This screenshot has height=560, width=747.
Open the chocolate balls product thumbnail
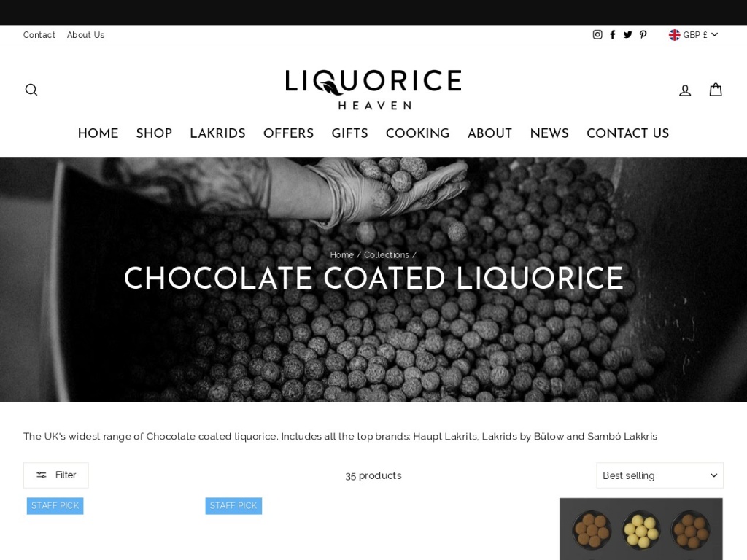[x=640, y=529]
